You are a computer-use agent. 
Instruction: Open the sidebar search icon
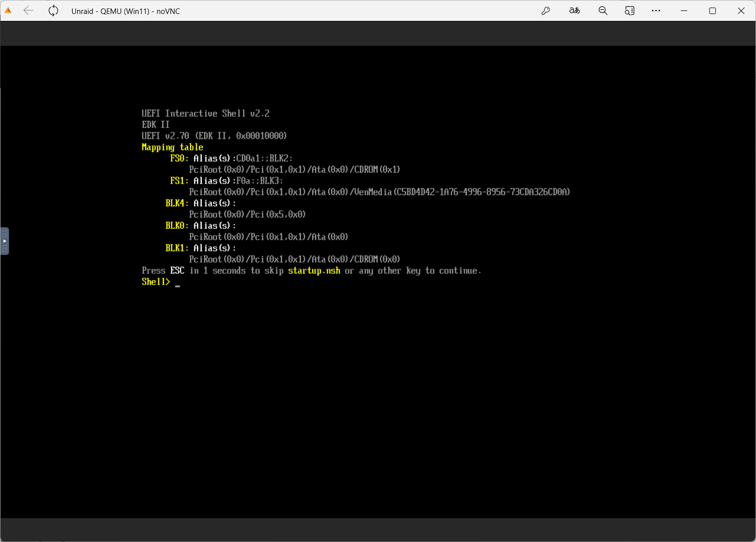click(x=630, y=10)
